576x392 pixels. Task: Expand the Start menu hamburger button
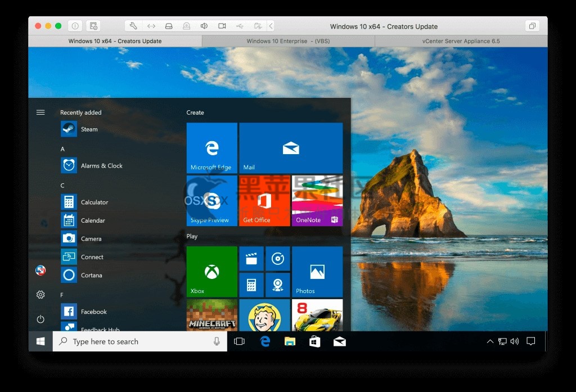(40, 112)
